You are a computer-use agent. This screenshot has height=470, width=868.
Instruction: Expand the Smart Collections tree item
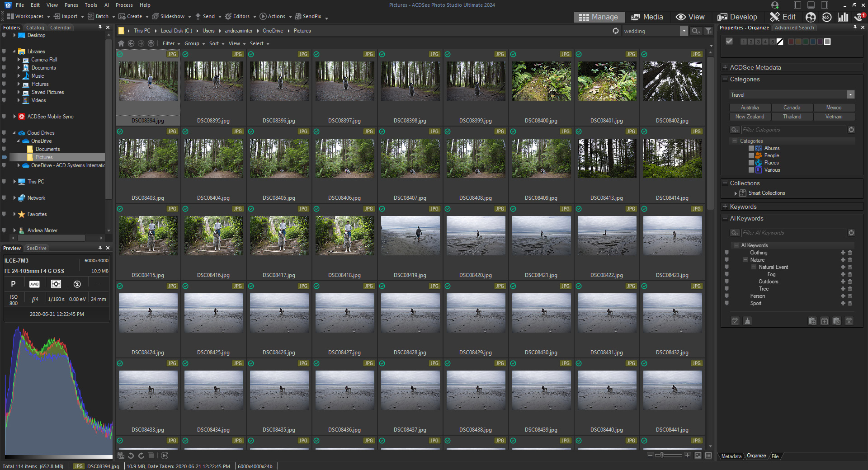point(736,193)
